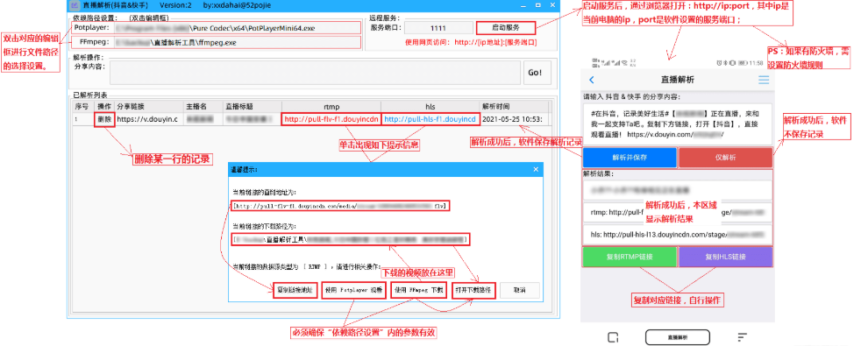The height and width of the screenshot is (346, 868).
Task: Tap the 直播解析 pill at the phone bottom
Action: pos(677,336)
